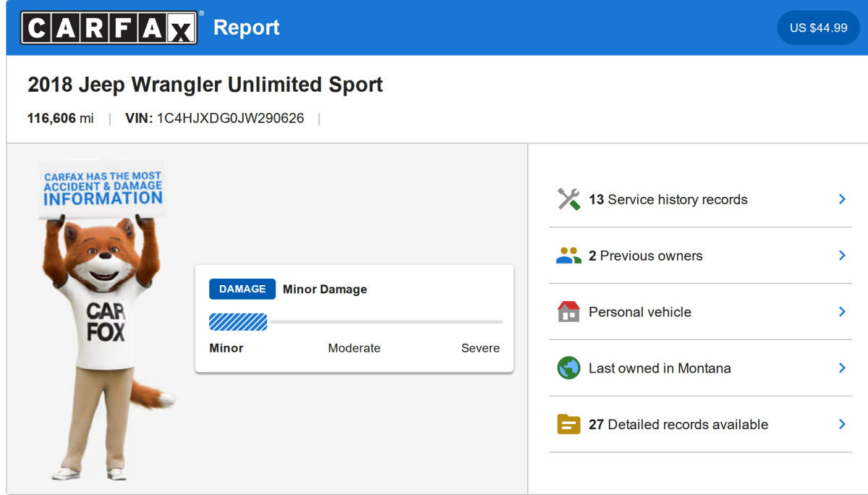Expand Service history records chevron
This screenshot has width=868, height=495.
pos(842,199)
